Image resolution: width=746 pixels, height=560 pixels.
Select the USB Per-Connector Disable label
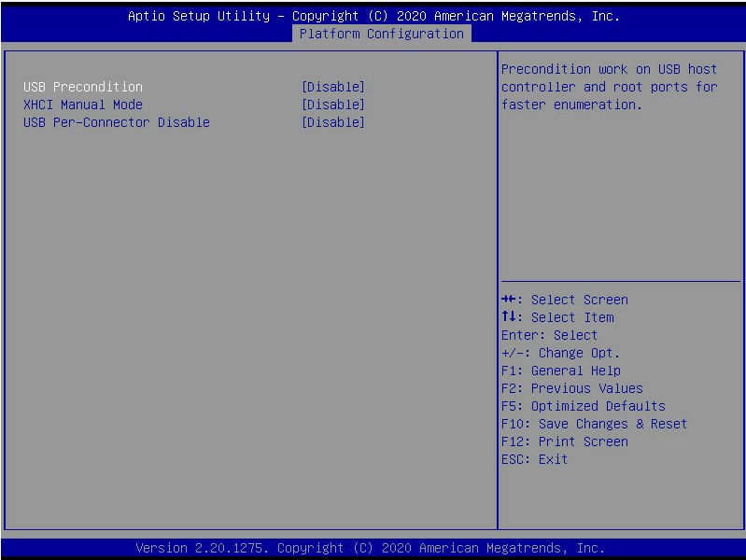pyautogui.click(x=117, y=122)
